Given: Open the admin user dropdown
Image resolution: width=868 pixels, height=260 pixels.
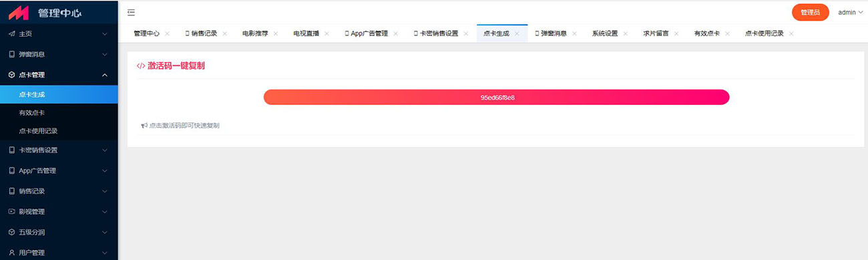Looking at the screenshot, I should (850, 12).
